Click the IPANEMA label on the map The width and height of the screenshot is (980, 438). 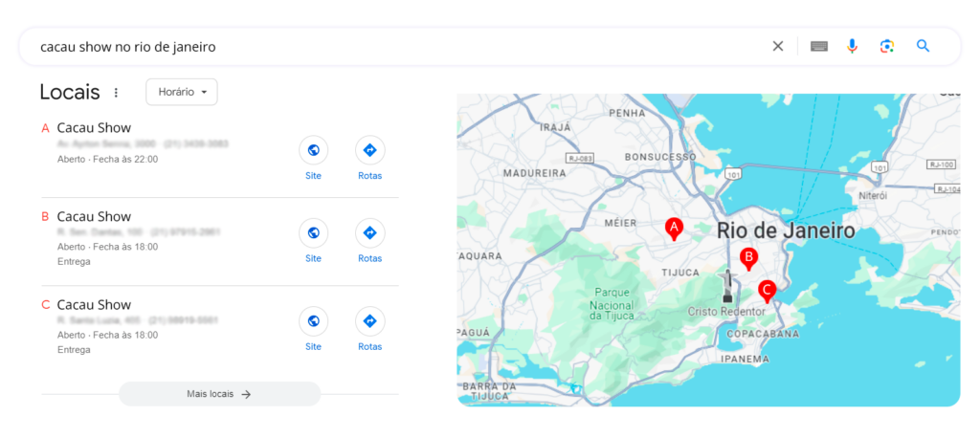(x=745, y=360)
